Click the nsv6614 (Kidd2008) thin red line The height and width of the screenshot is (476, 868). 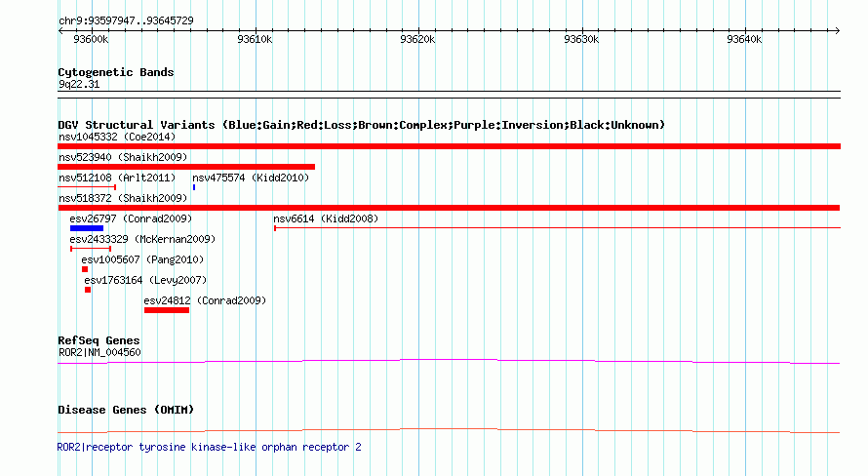tap(558, 228)
